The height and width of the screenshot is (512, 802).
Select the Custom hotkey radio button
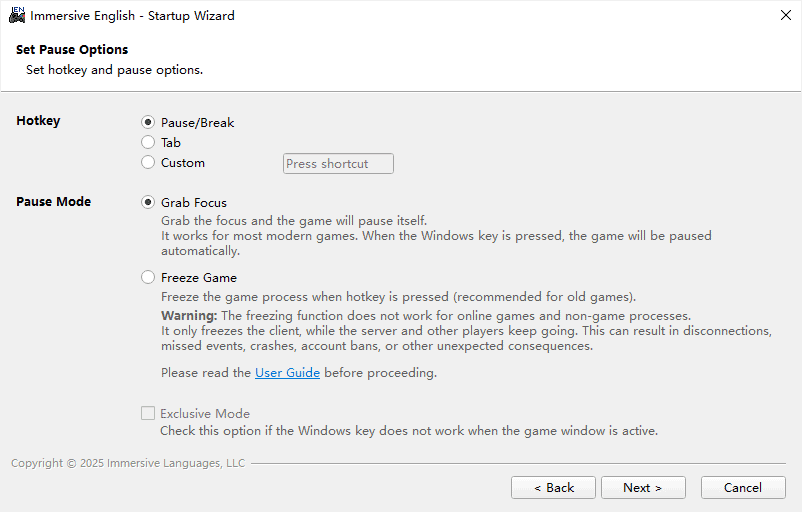point(149,163)
